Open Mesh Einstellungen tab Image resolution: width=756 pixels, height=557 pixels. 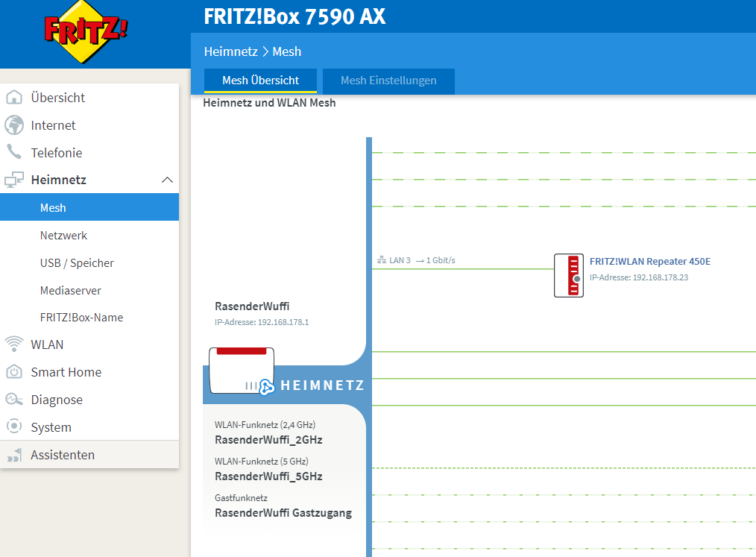pyautogui.click(x=388, y=81)
